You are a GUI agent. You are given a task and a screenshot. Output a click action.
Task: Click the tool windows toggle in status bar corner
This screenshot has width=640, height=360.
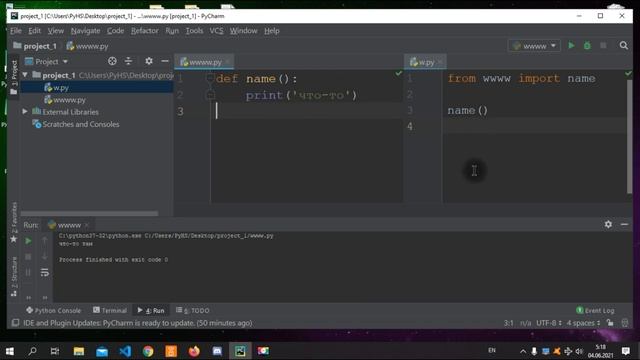pos(15,323)
